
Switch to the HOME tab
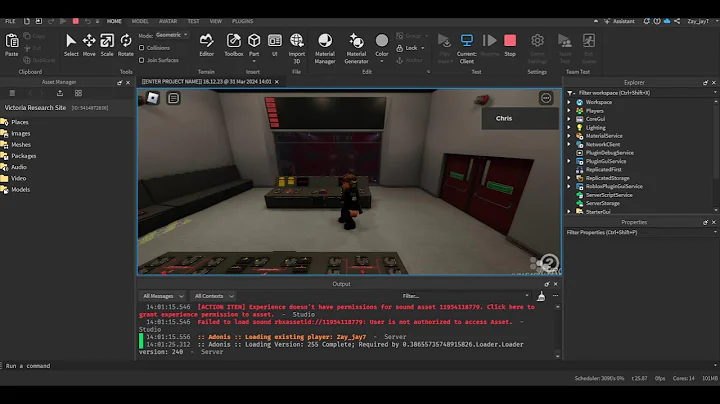(x=114, y=21)
